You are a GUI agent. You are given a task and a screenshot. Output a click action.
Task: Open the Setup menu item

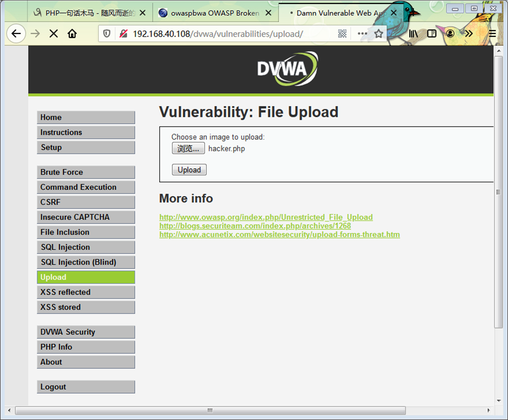pyautogui.click(x=86, y=147)
